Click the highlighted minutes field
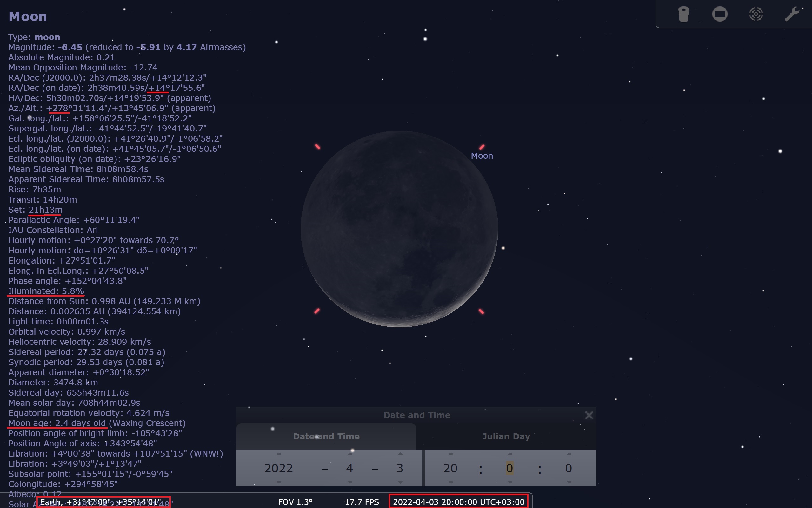 509,468
